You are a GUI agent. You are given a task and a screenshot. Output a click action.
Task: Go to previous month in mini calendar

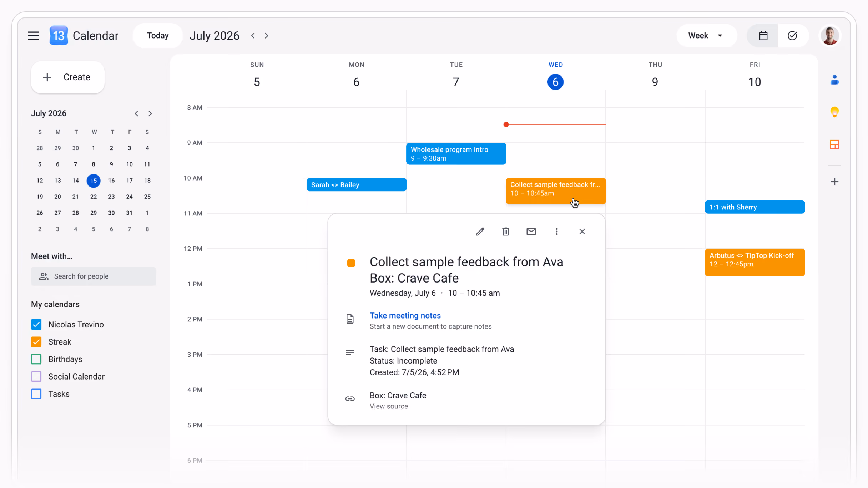(x=136, y=113)
